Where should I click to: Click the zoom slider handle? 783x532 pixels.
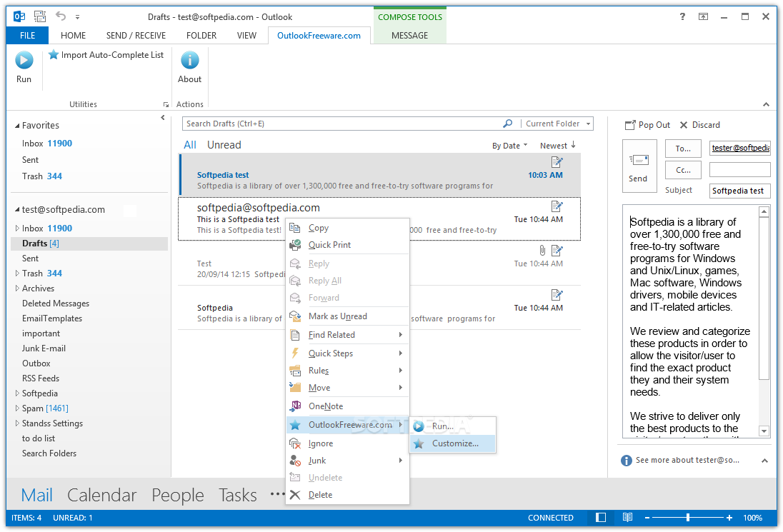[x=688, y=518]
